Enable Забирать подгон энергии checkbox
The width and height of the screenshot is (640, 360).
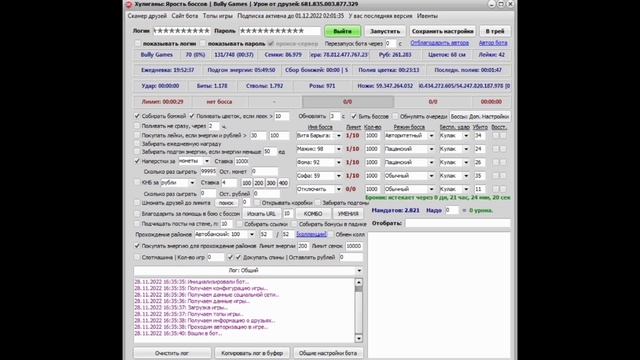(x=137, y=151)
